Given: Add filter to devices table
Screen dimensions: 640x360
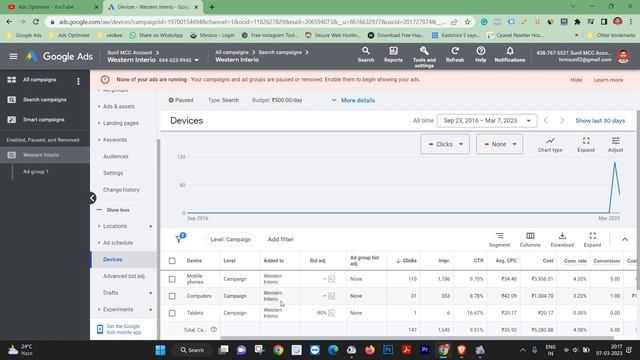Looking at the screenshot, I should tap(280, 240).
